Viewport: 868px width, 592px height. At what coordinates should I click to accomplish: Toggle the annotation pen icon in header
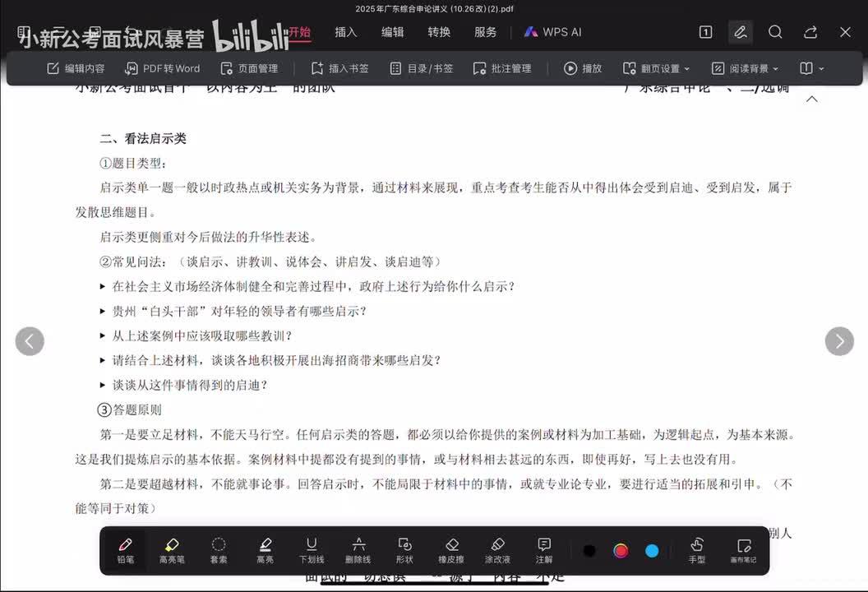[x=741, y=32]
